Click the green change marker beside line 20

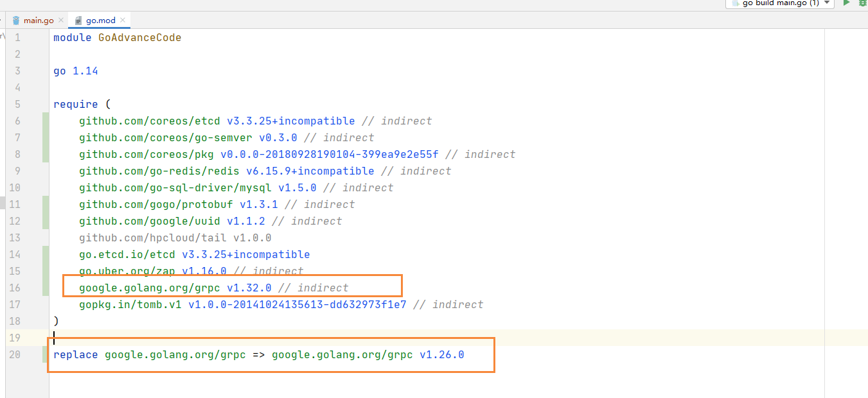(x=46, y=354)
